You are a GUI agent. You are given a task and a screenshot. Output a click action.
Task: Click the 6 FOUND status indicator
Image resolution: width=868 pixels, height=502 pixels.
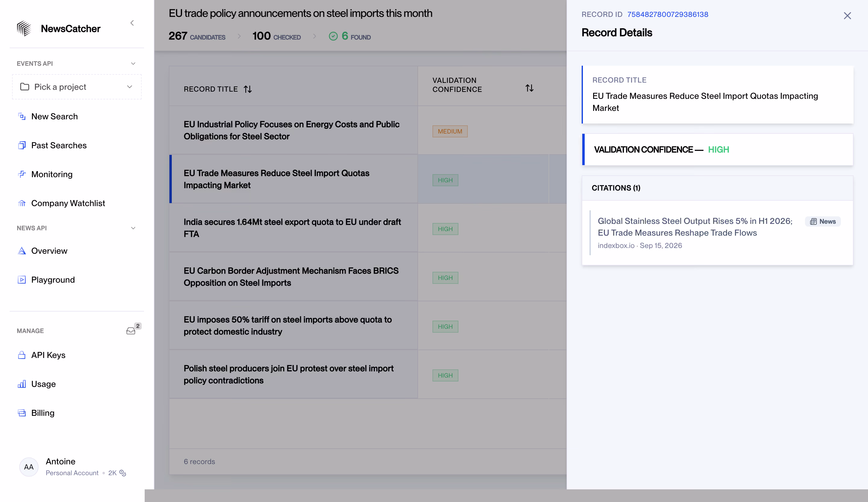pyautogui.click(x=350, y=36)
